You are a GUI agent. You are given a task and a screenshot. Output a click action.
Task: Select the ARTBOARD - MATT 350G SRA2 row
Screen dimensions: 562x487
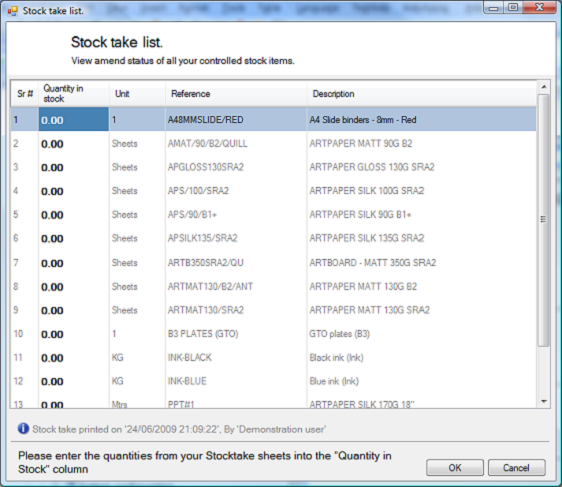click(273, 263)
